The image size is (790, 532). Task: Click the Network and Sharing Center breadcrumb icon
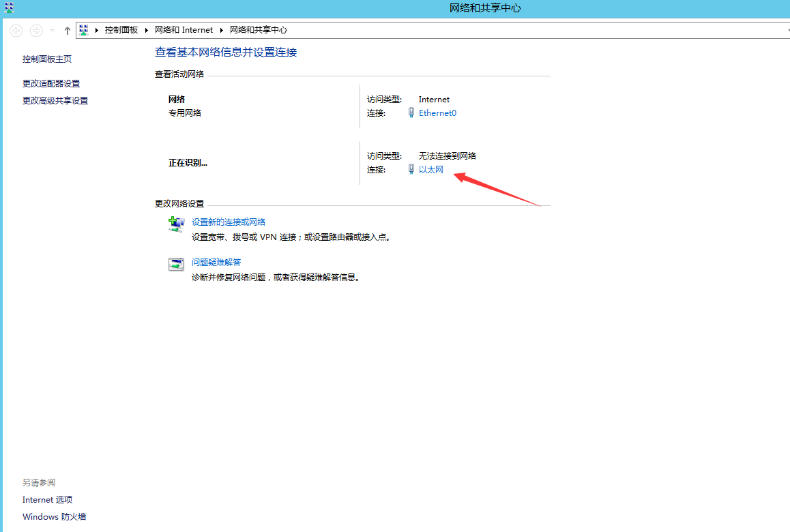(x=83, y=29)
